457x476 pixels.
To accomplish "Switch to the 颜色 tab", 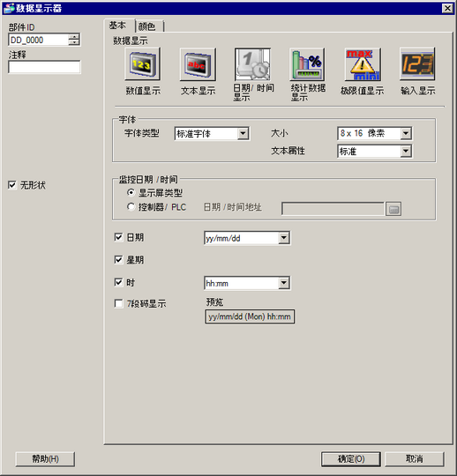I will click(x=149, y=26).
